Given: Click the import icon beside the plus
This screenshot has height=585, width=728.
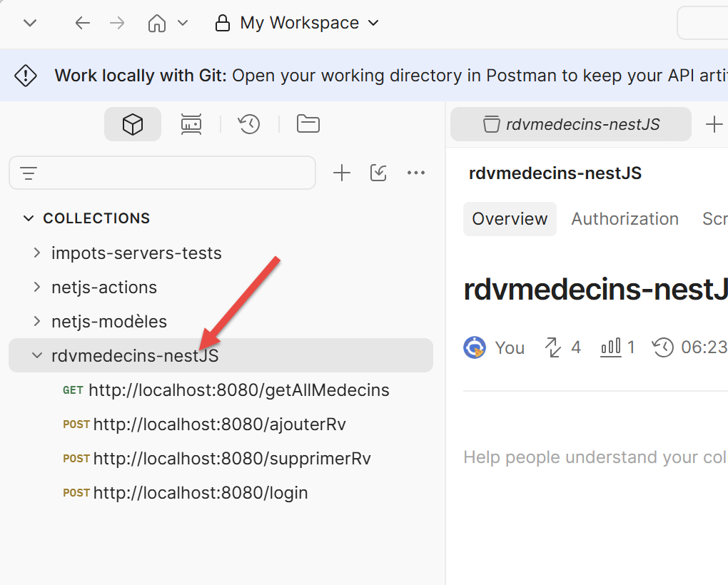Looking at the screenshot, I should 378,173.
